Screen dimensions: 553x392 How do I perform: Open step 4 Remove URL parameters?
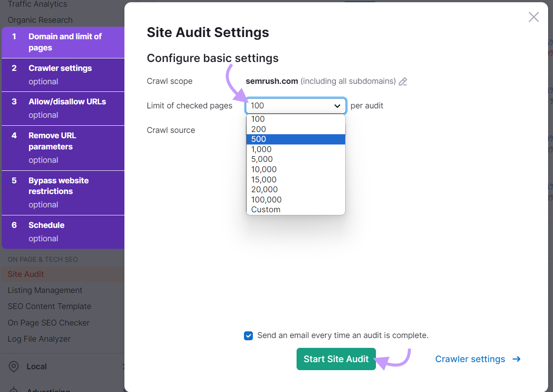63,148
